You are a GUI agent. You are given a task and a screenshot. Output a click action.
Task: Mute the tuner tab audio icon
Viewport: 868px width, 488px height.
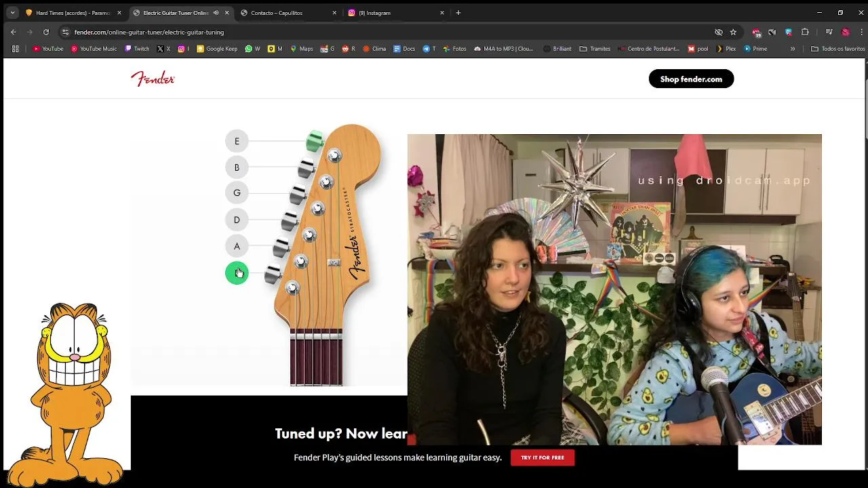[216, 13]
